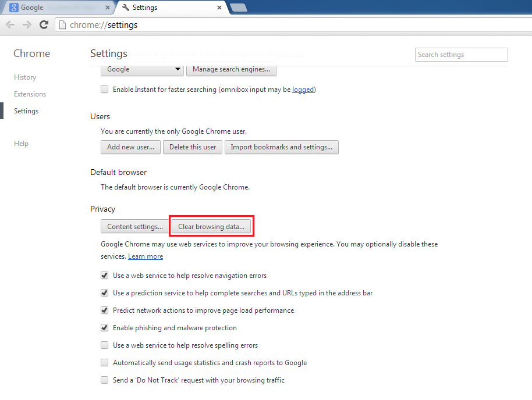
Task: Click the Chrome title in sidebar
Action: [31, 53]
